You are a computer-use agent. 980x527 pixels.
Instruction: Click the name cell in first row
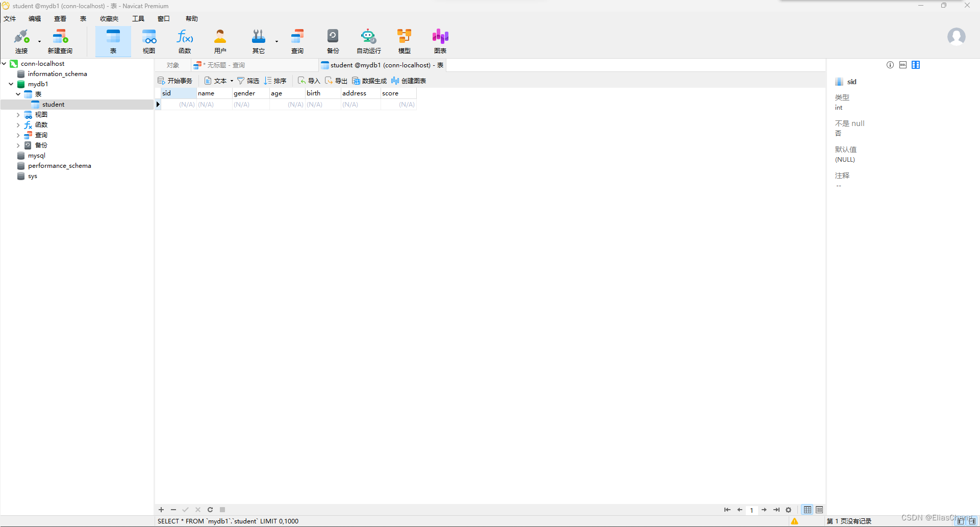coord(214,104)
